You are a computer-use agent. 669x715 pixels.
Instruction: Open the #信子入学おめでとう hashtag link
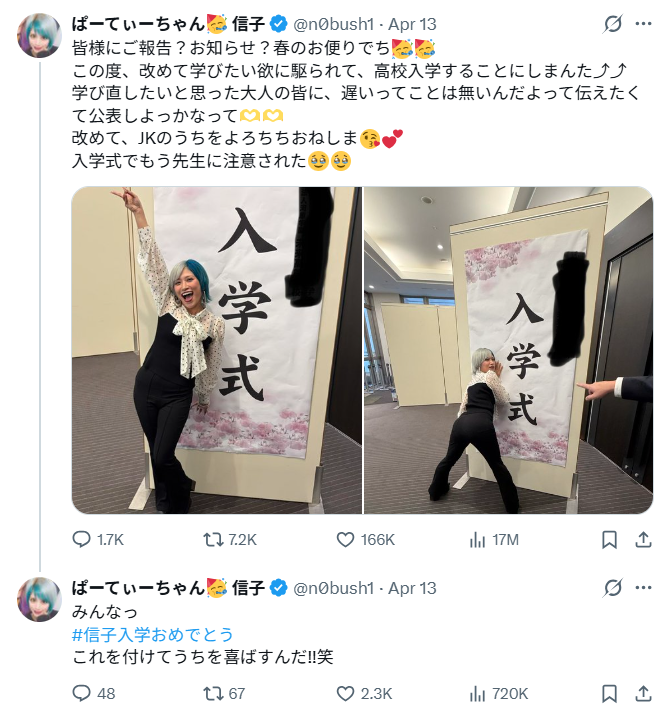click(153, 634)
